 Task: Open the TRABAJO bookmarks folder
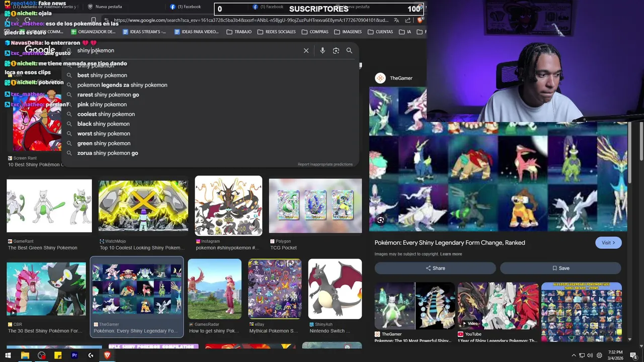[x=239, y=32]
